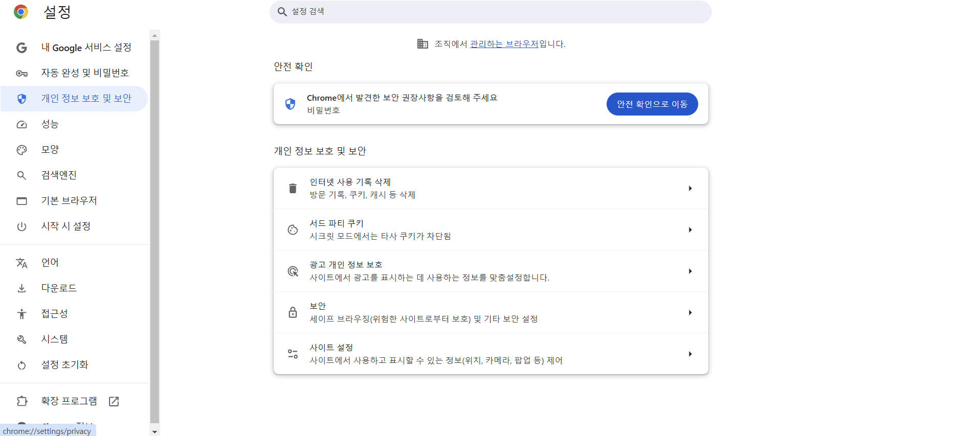Open 검색엔진 settings page
The image size is (980, 436).
click(74, 175)
